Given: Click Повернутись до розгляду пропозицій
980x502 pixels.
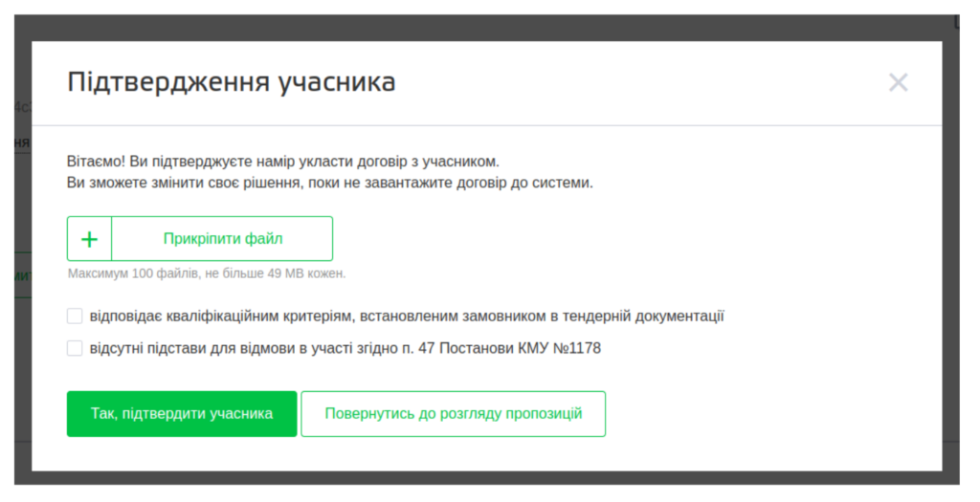Looking at the screenshot, I should pos(453,414).
